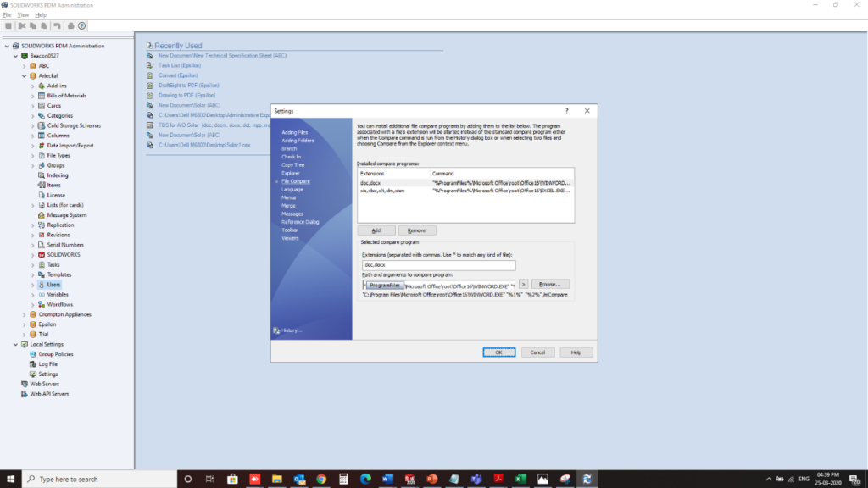The image size is (868, 488).
Task: Collapse the Arleckal vault node
Action: tap(25, 75)
